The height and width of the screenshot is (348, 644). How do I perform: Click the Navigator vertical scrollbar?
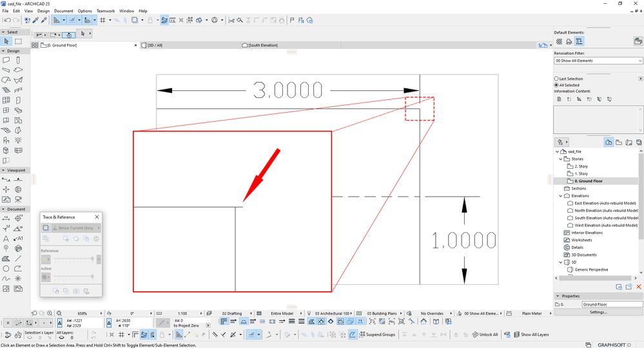(x=641, y=195)
